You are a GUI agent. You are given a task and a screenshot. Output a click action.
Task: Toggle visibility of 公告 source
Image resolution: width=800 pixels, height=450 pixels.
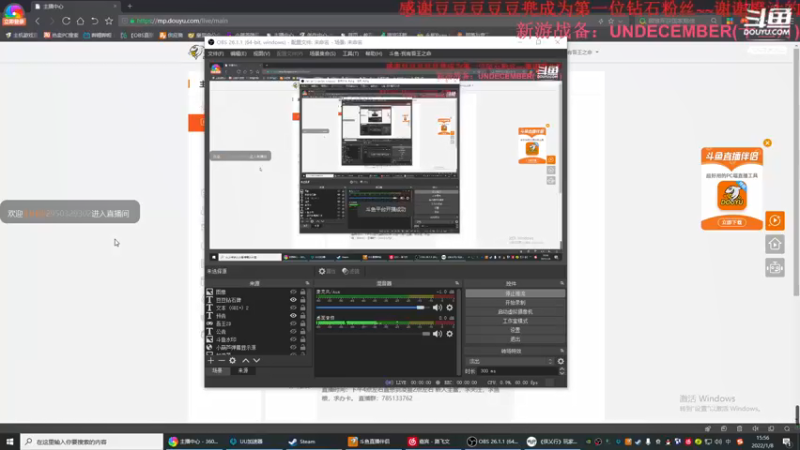click(293, 332)
